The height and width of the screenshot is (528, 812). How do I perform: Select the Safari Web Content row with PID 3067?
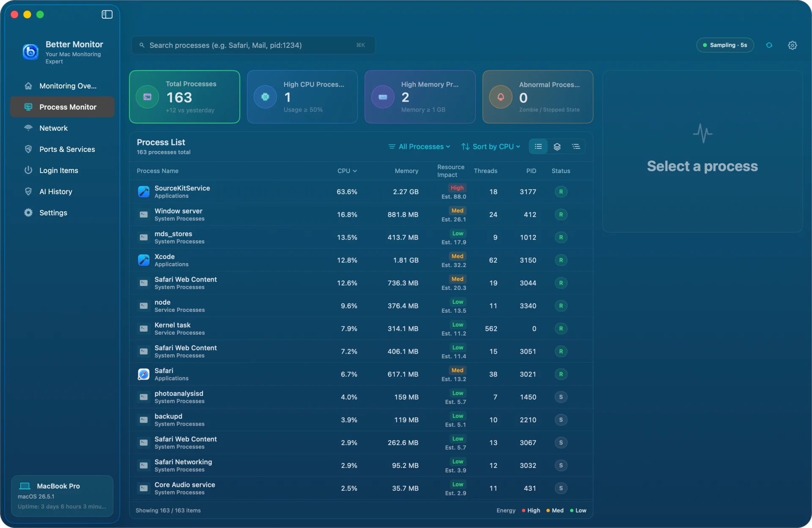pos(361,443)
